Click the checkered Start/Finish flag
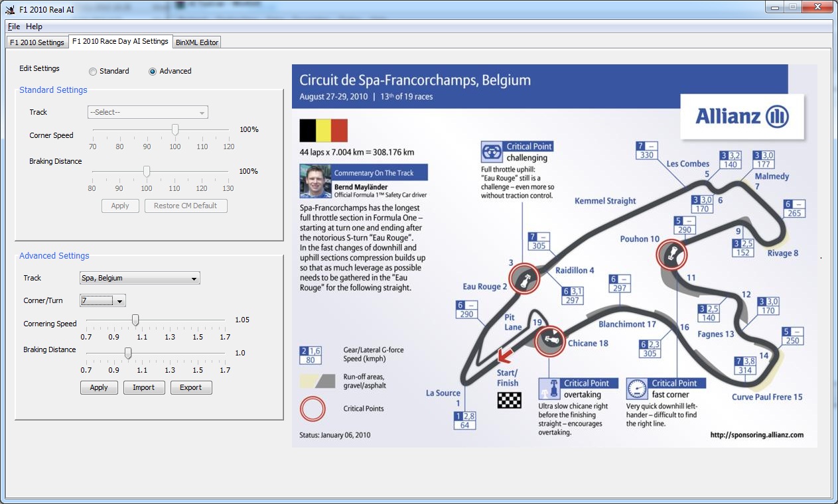 (510, 400)
